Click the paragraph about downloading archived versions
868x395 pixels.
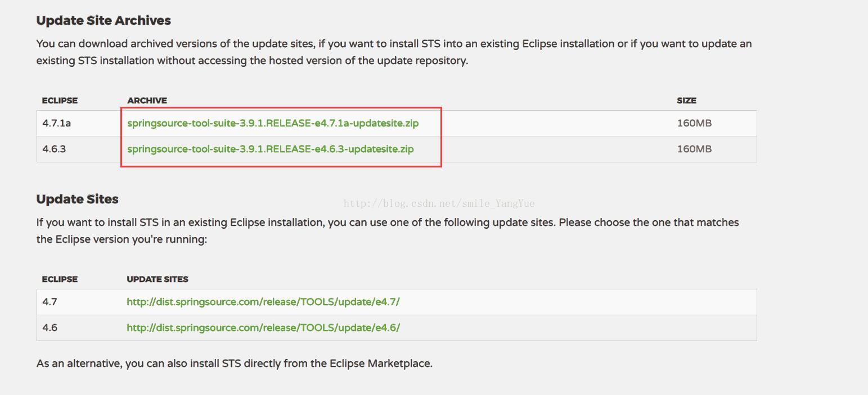pyautogui.click(x=394, y=52)
